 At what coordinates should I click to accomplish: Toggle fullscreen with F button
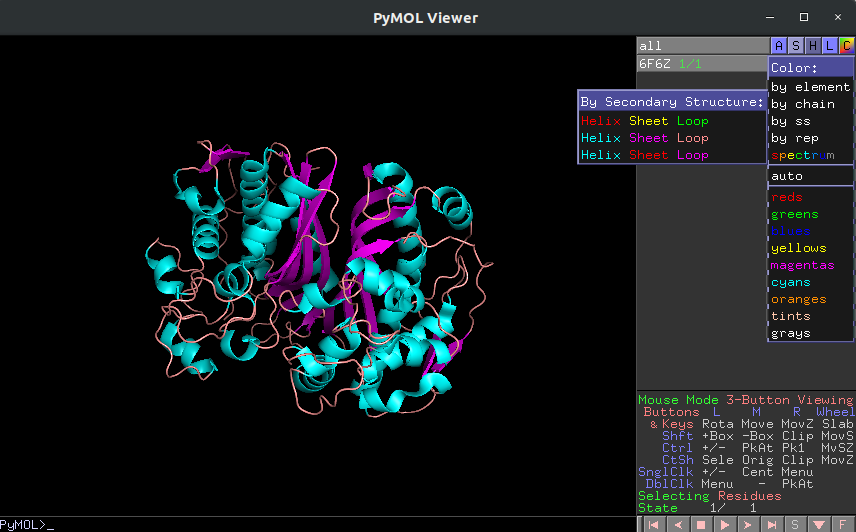coord(842,525)
